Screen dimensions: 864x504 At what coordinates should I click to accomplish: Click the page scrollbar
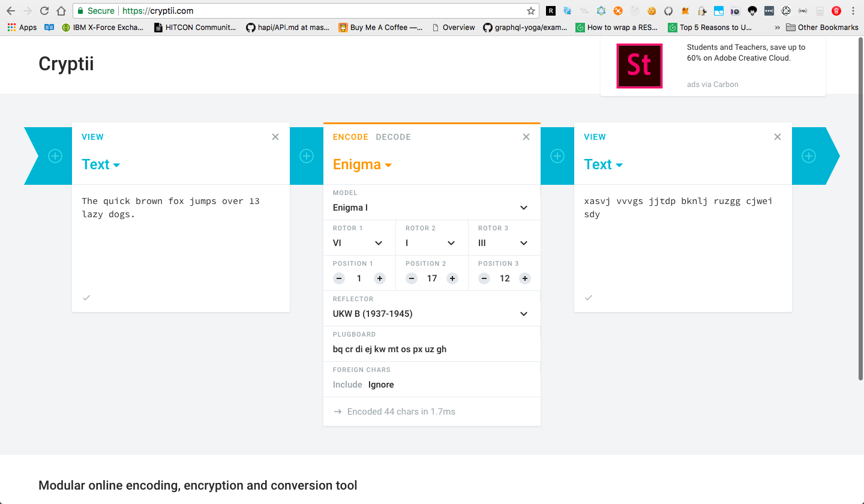[x=861, y=210]
